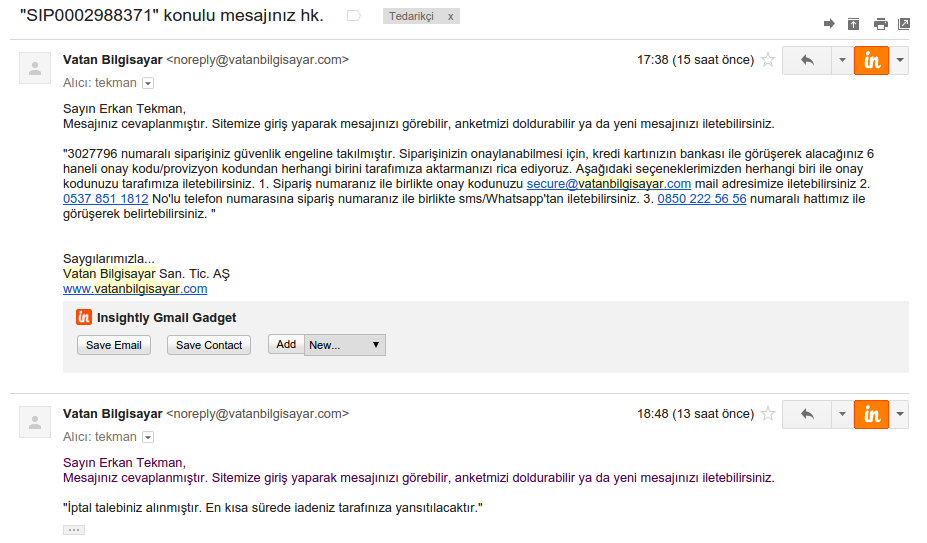Viewport: 927px width, 543px height.
Task: Open Insightly menu arrow on first message
Action: click(900, 60)
